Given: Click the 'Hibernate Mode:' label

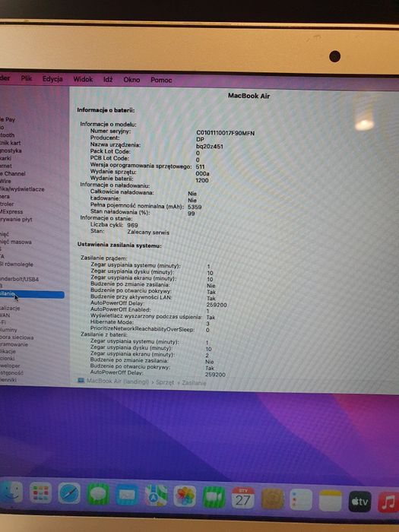Looking at the screenshot, I should (112, 322).
